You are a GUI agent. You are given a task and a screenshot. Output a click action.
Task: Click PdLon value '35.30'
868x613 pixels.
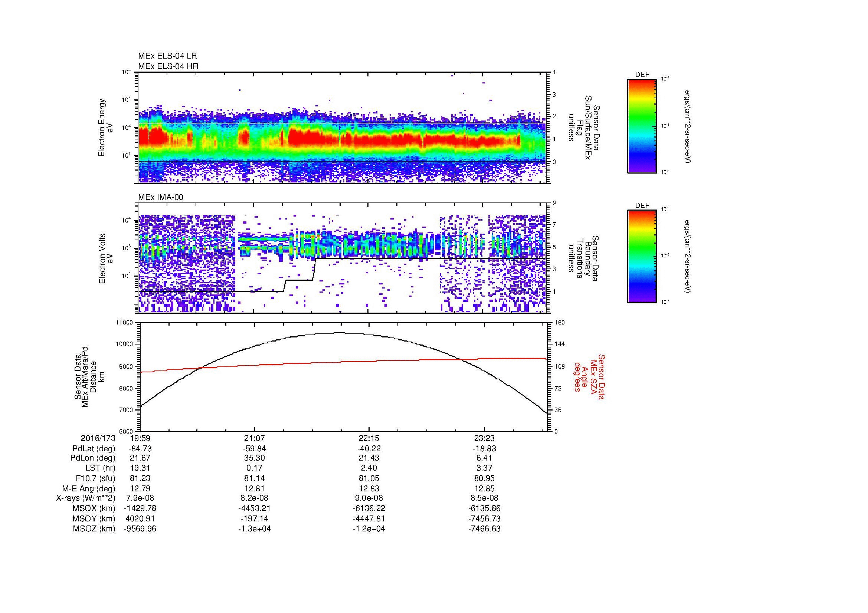pyautogui.click(x=255, y=458)
